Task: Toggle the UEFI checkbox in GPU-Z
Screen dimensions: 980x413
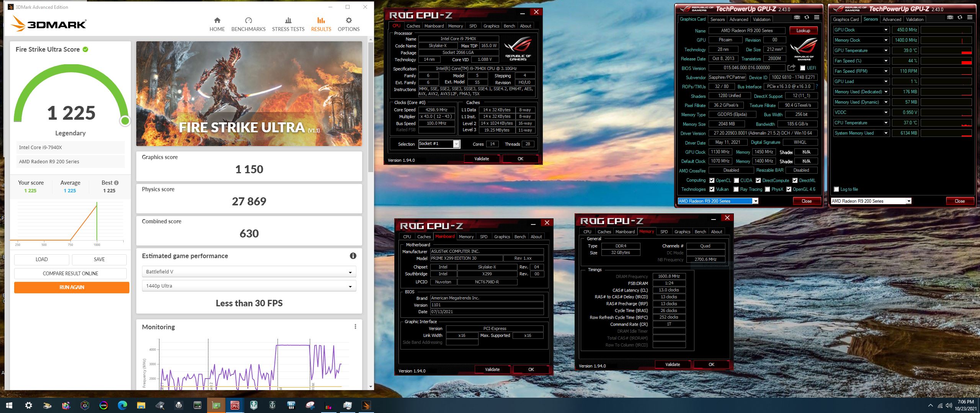Action: [x=803, y=68]
